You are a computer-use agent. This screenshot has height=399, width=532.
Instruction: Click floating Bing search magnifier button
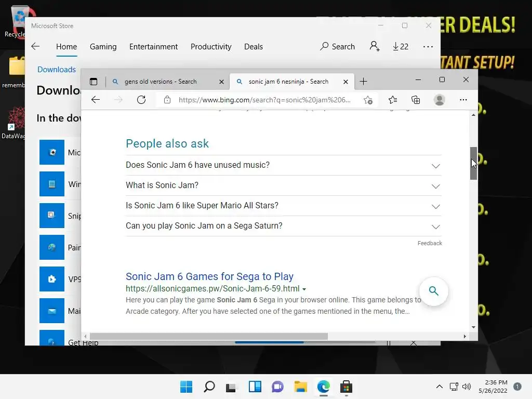pyautogui.click(x=434, y=291)
